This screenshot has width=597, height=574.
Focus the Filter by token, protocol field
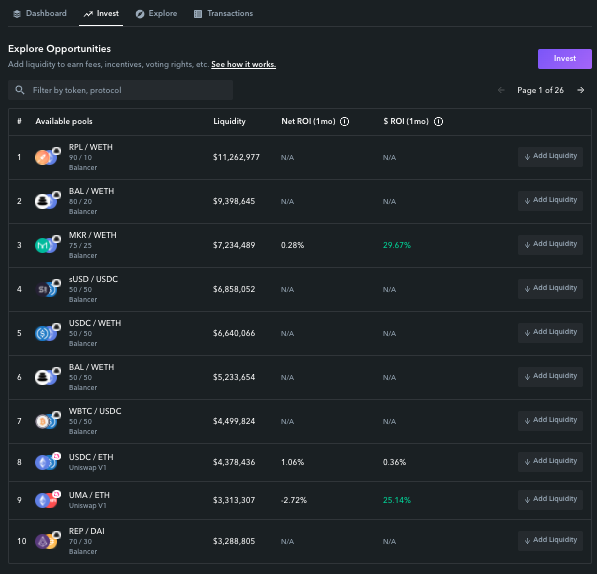[120, 90]
